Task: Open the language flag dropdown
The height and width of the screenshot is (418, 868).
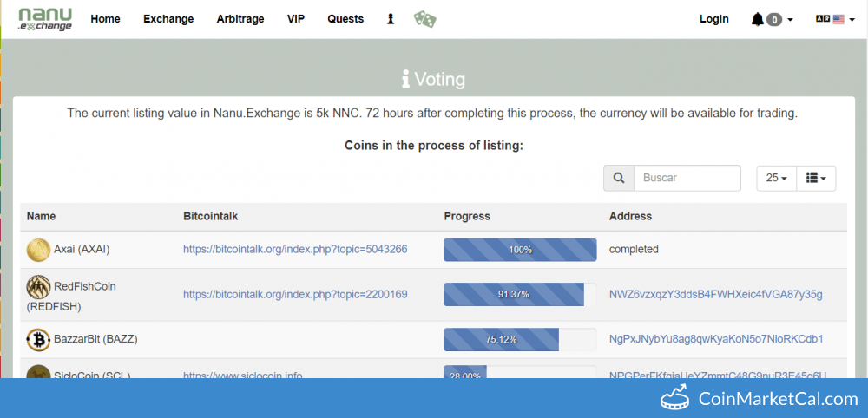Action: [x=835, y=19]
